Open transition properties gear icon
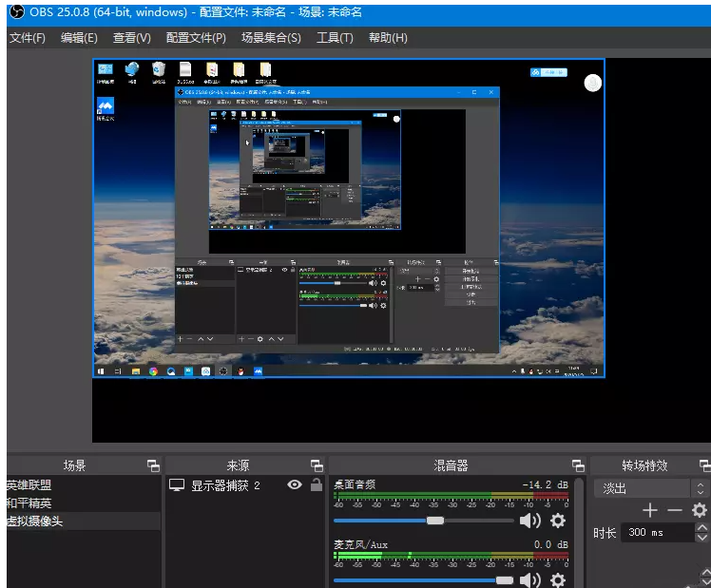Viewport: 711px width, 588px height. [x=699, y=511]
